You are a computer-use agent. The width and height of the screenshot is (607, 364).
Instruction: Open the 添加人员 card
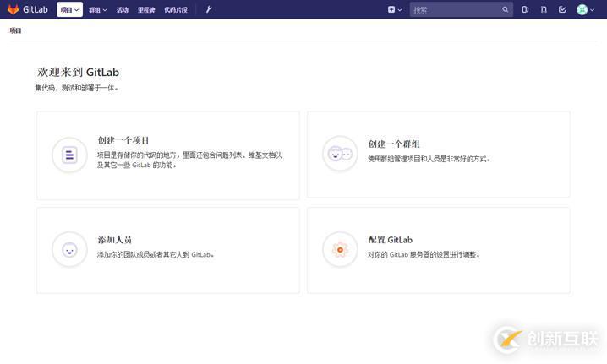coord(168,250)
